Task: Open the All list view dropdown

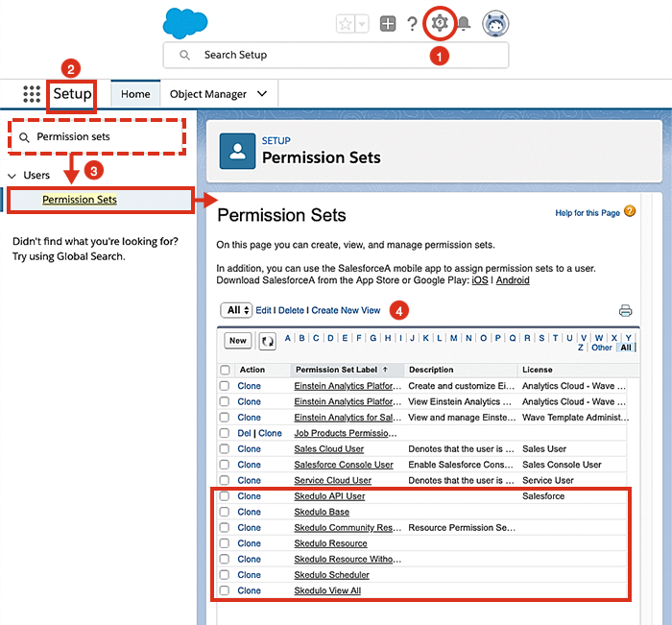Action: coord(236,310)
